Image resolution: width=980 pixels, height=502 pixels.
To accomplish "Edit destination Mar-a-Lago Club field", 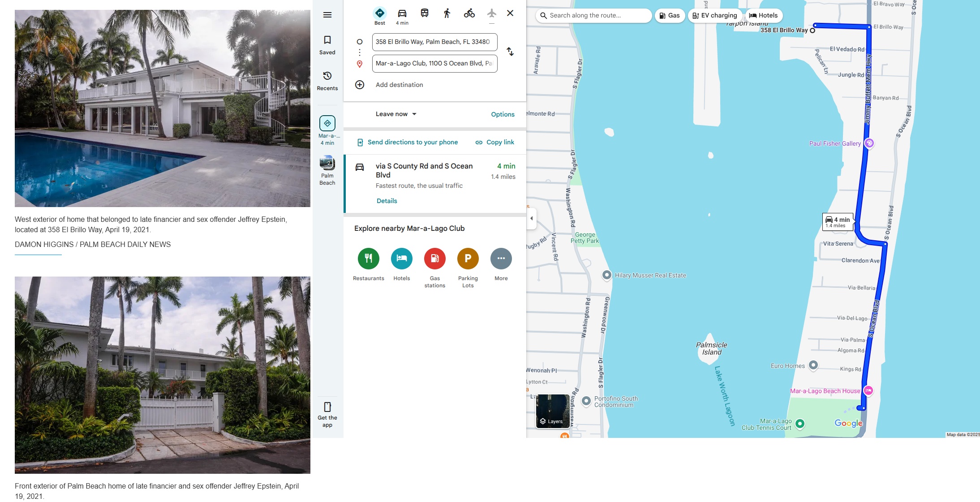I will click(434, 63).
